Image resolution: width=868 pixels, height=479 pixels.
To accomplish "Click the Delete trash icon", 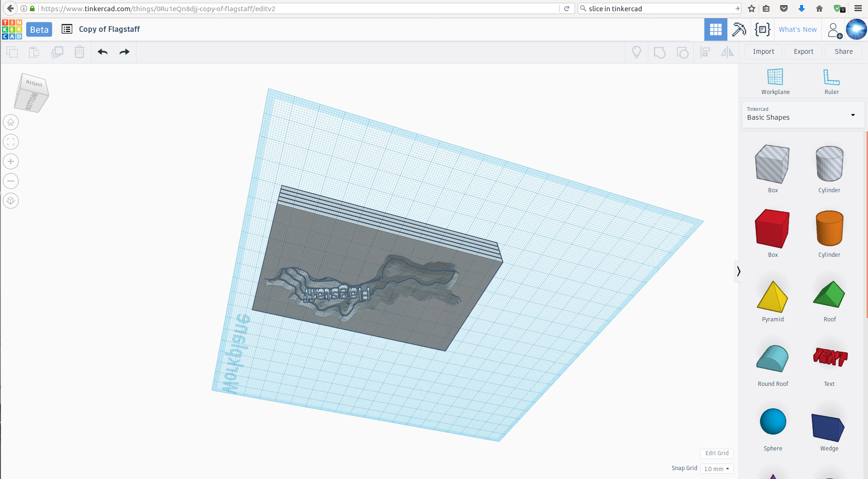I will click(79, 52).
